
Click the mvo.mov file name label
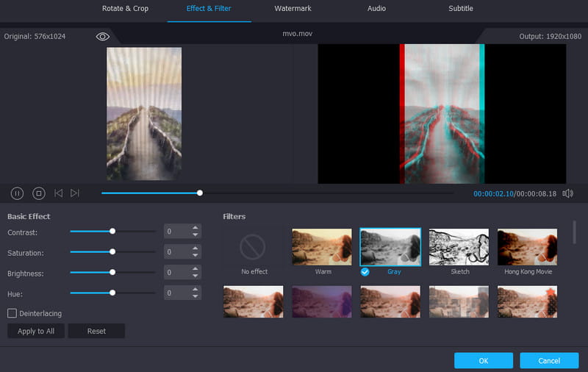(298, 34)
